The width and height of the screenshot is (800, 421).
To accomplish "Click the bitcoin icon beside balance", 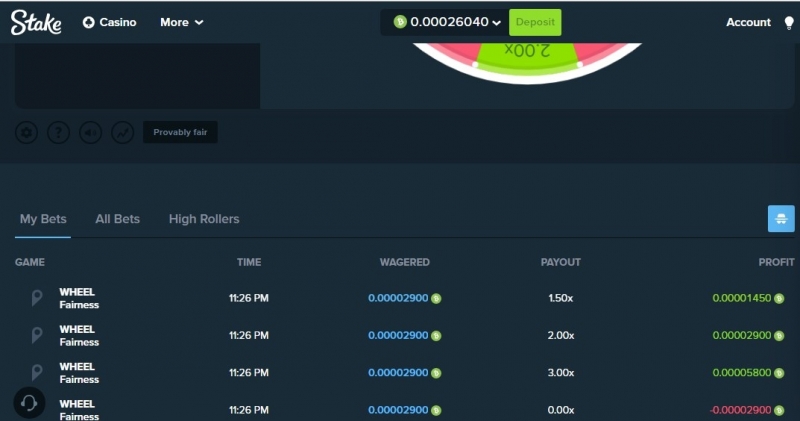I will pyautogui.click(x=400, y=22).
